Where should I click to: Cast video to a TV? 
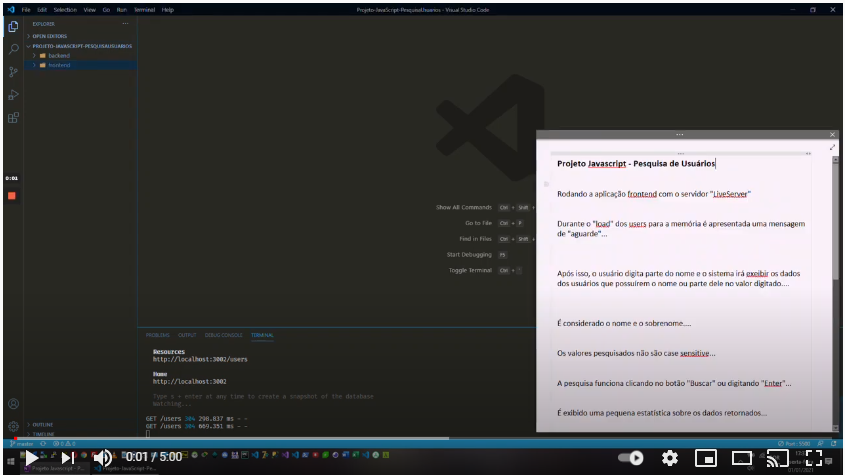[778, 458]
